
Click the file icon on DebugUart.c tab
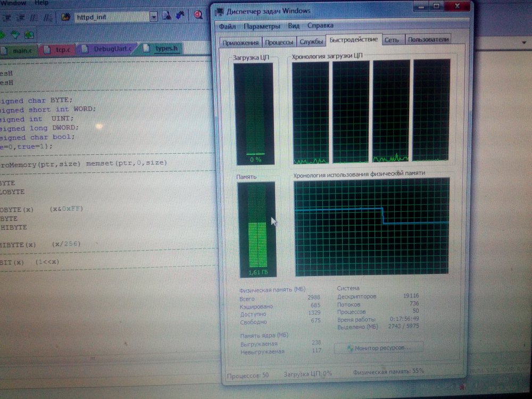85,49
